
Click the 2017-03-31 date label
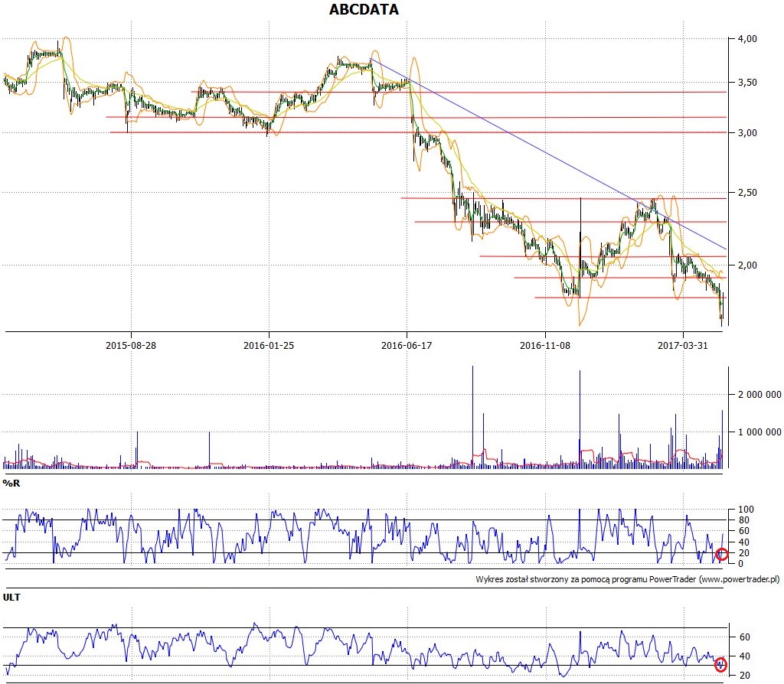683,345
